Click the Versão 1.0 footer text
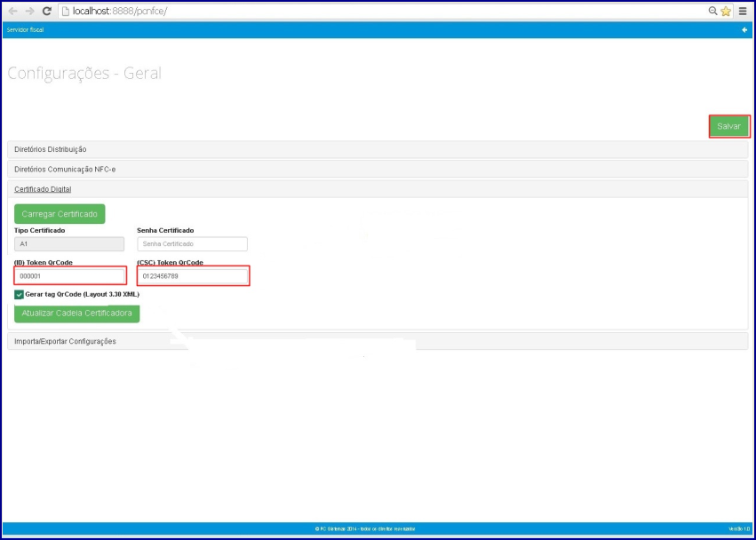 [x=740, y=529]
